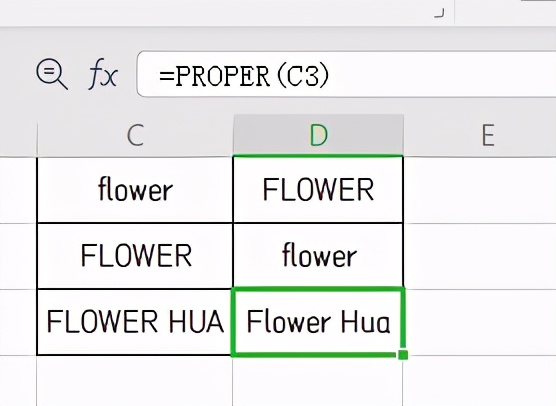Click the green fill handle on selected cell
The image size is (556, 406).
(403, 355)
